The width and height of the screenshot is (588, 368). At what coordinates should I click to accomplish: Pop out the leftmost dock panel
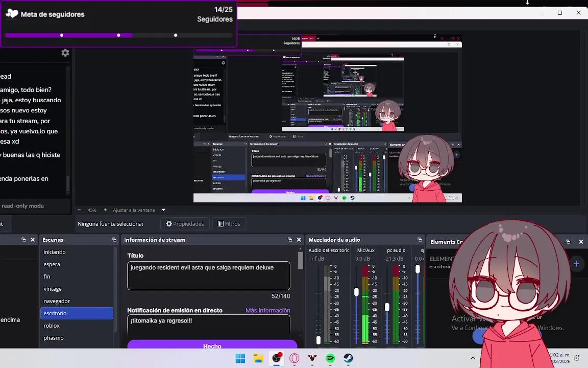coord(23,240)
